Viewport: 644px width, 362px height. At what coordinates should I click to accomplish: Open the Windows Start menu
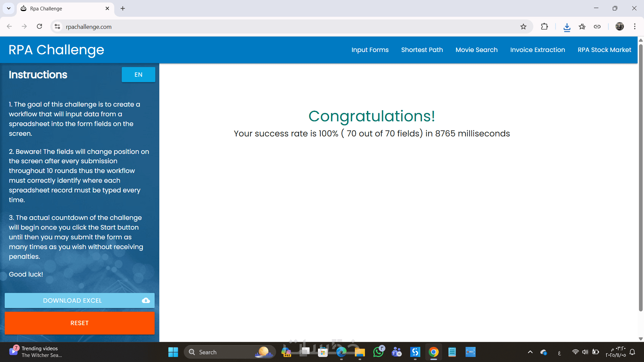coord(173,352)
